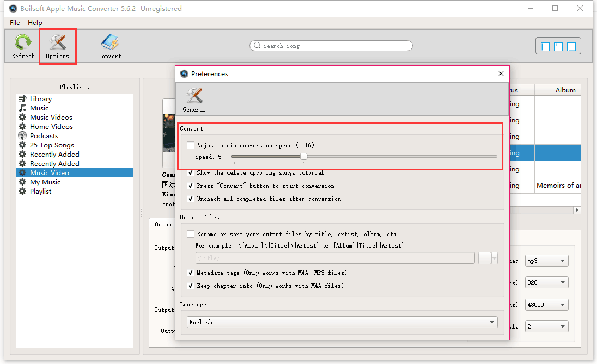Screen dimensions: 597x364
Task: Open the 320 bitrate dropdown
Action: click(547, 282)
